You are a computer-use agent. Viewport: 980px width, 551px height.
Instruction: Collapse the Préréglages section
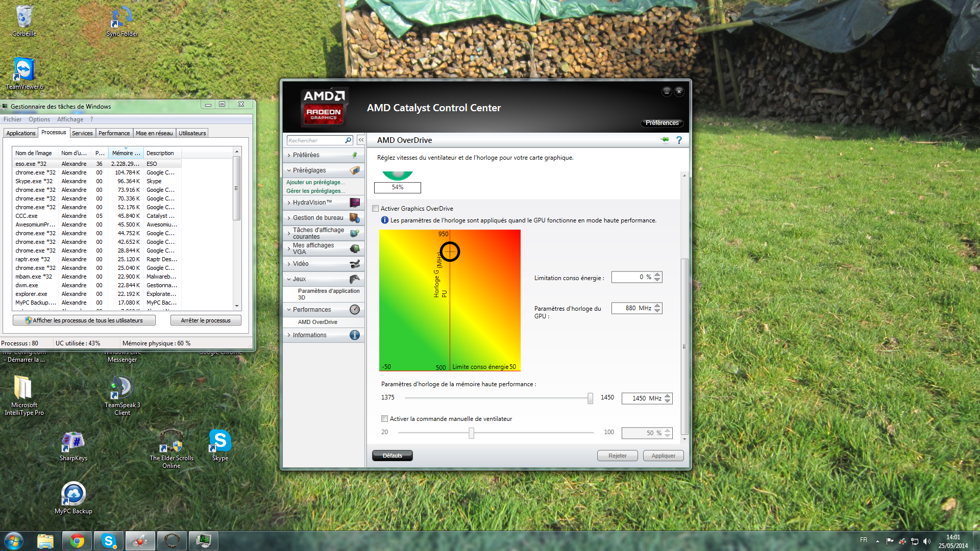(x=309, y=170)
